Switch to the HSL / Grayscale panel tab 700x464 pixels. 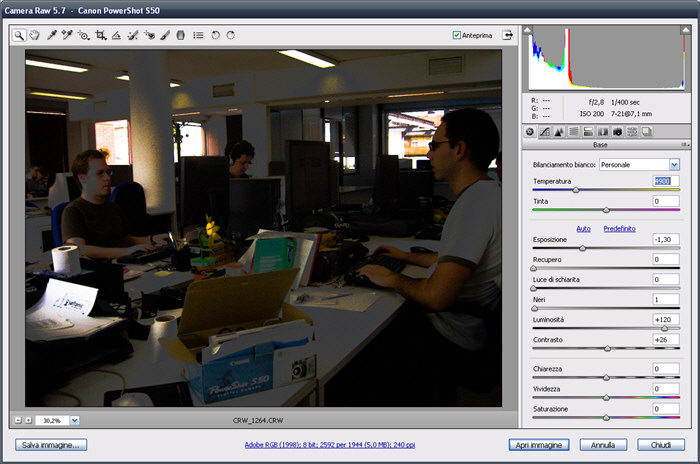(x=574, y=132)
